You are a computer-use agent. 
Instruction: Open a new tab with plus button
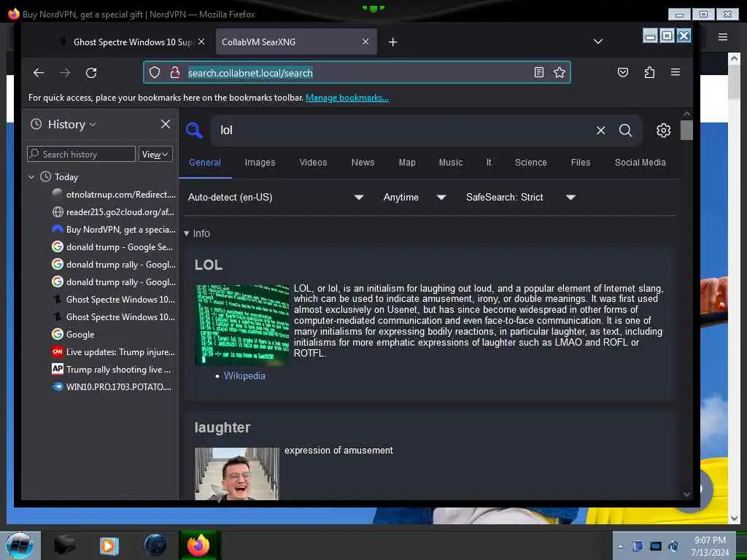click(x=392, y=42)
